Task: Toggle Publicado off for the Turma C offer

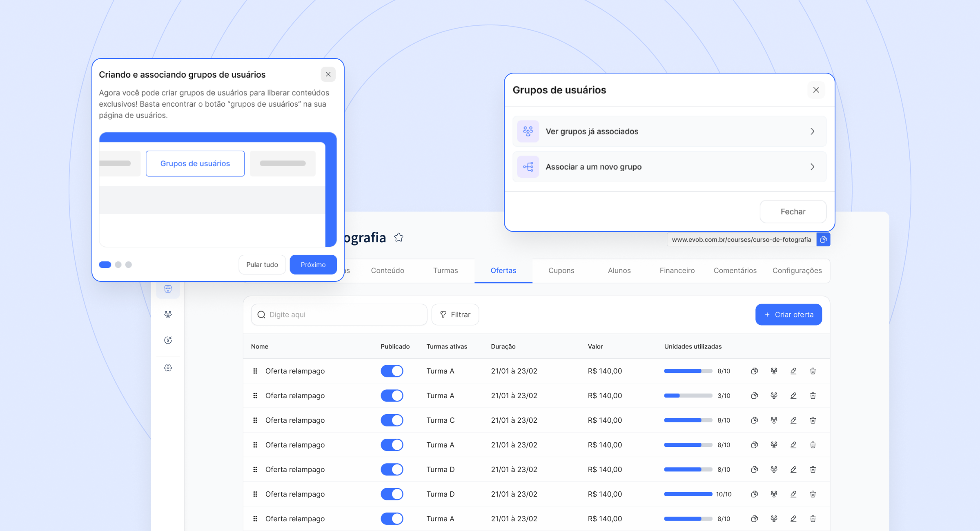Action: [x=392, y=420]
